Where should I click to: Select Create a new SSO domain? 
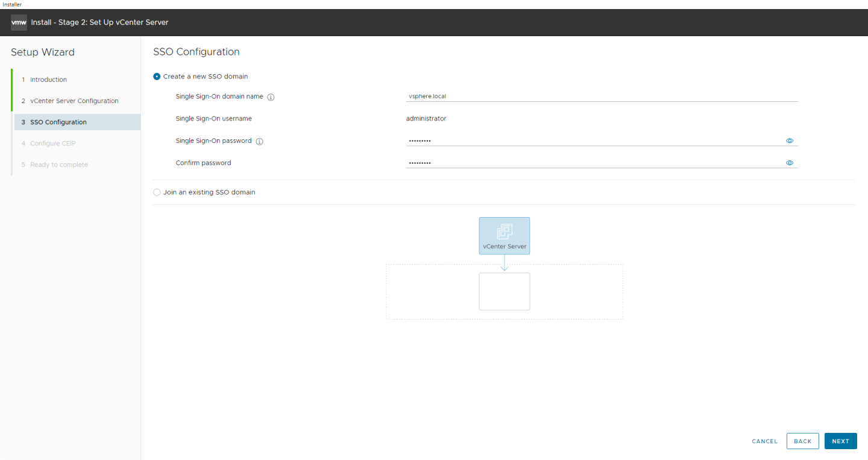[x=157, y=76]
